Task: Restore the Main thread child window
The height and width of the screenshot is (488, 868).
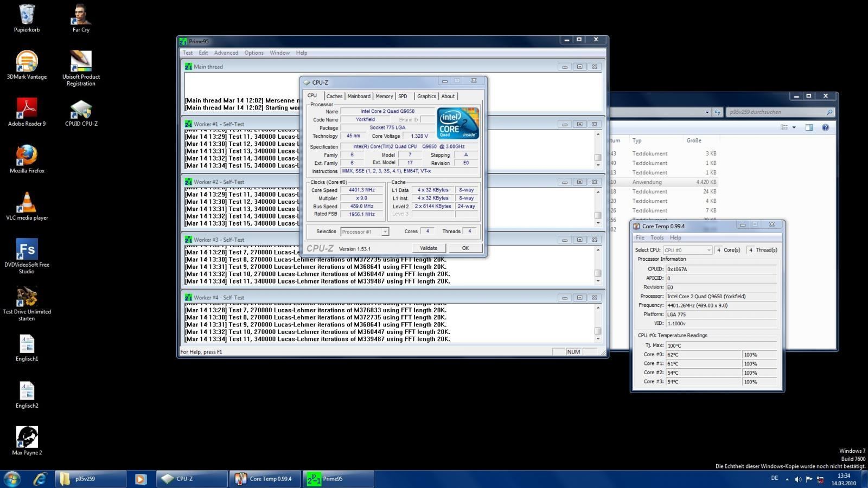Action: [x=579, y=67]
